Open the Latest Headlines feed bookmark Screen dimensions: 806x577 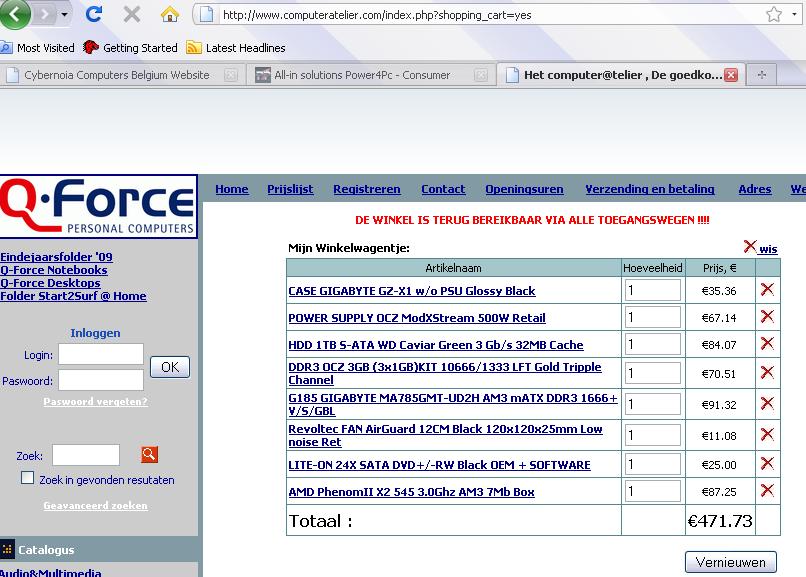236,48
